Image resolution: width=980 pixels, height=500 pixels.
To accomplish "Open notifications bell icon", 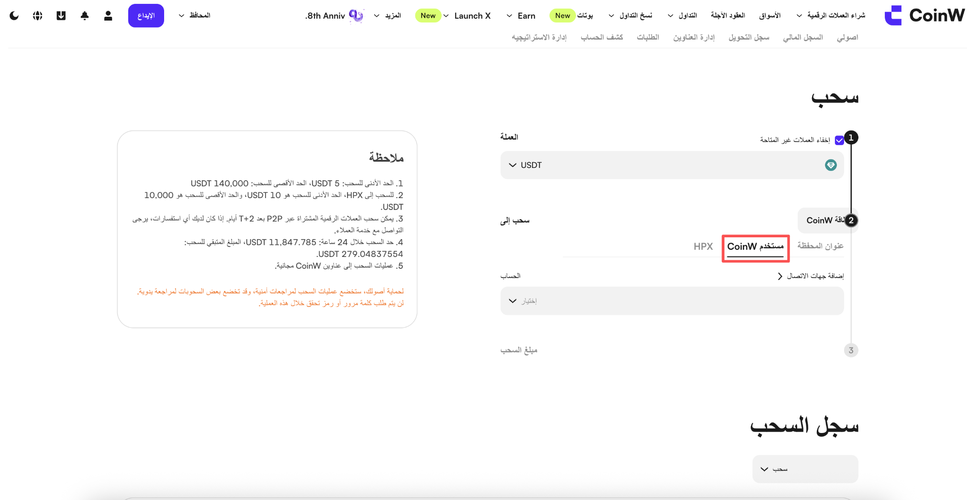I will tap(85, 16).
